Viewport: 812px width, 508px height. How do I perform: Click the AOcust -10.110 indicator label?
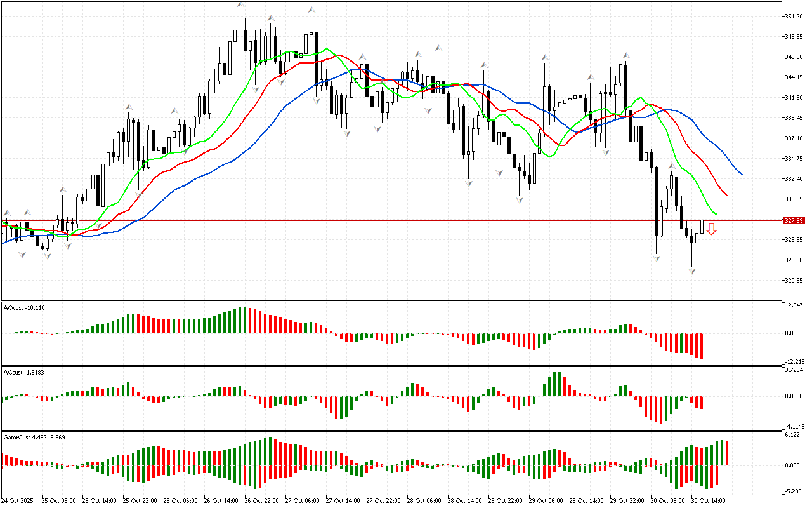(24, 307)
